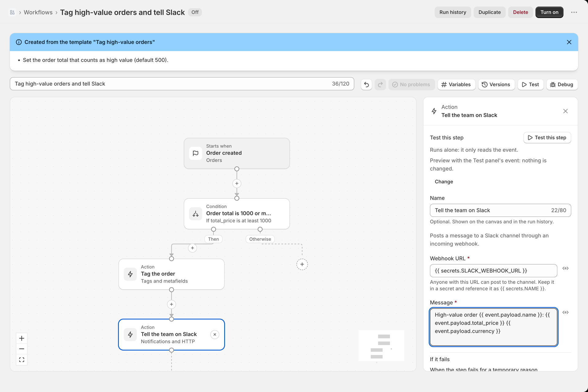Open the apps grid icon in breadcrumb
The height and width of the screenshot is (392, 588).
pos(12,12)
